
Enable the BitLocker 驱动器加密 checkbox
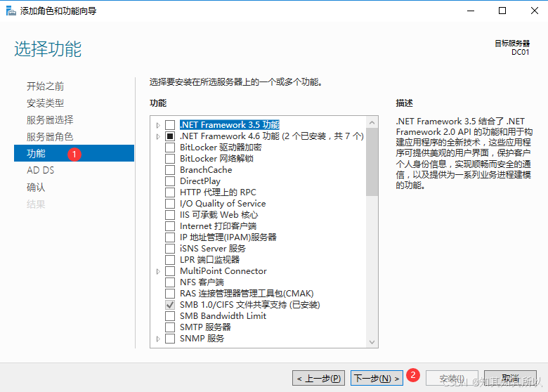pos(170,148)
